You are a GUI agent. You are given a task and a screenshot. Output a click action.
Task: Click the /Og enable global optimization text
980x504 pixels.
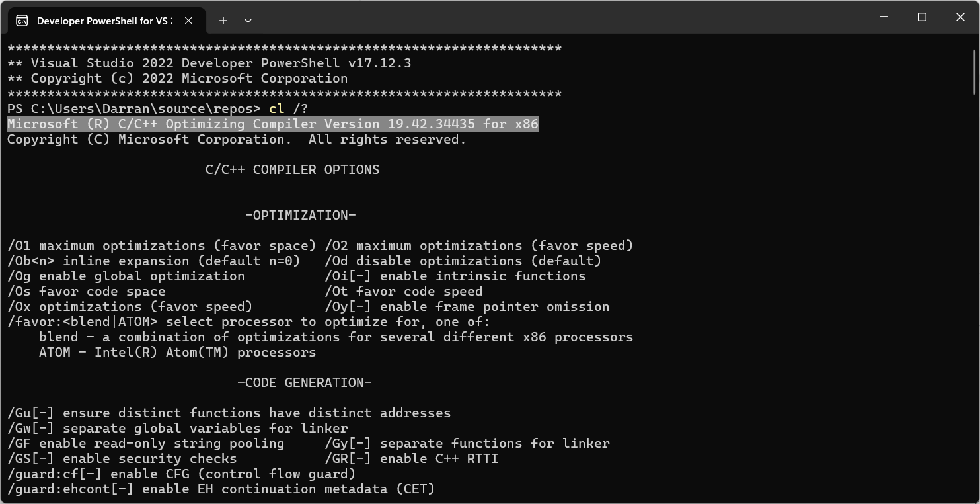point(126,276)
